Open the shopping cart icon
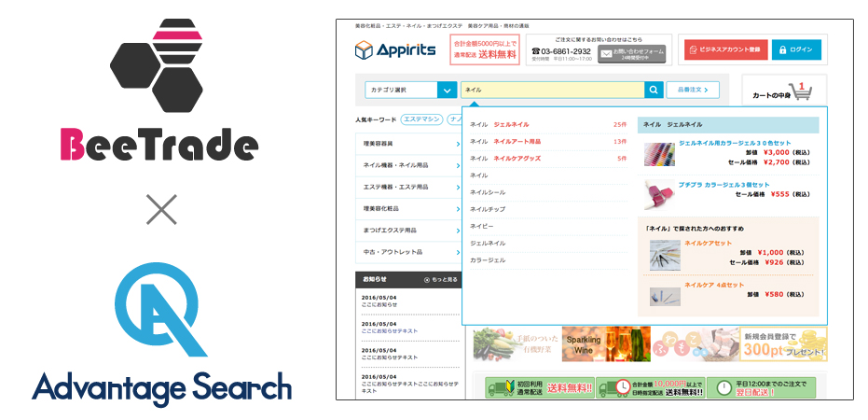868x420 pixels. [802, 91]
